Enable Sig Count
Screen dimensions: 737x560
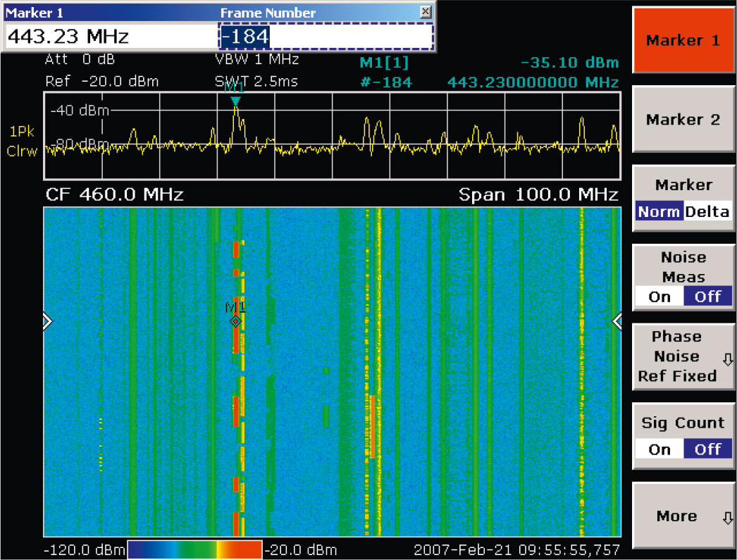(x=658, y=449)
